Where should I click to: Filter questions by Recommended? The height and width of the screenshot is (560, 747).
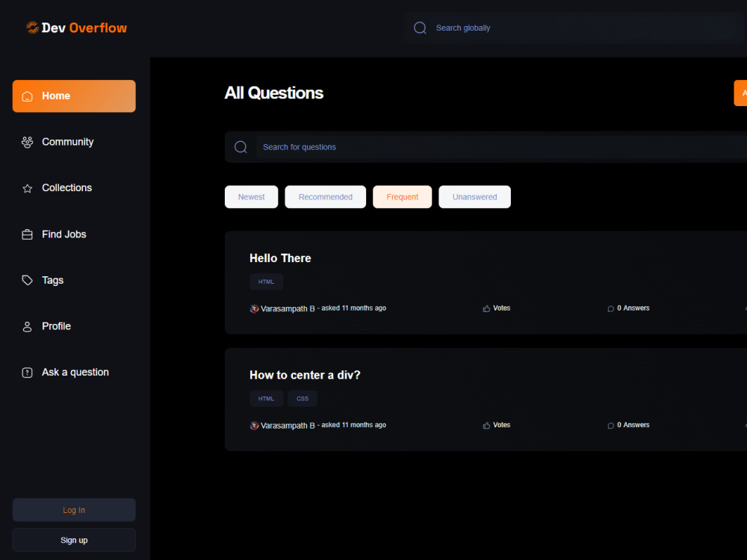click(x=326, y=196)
